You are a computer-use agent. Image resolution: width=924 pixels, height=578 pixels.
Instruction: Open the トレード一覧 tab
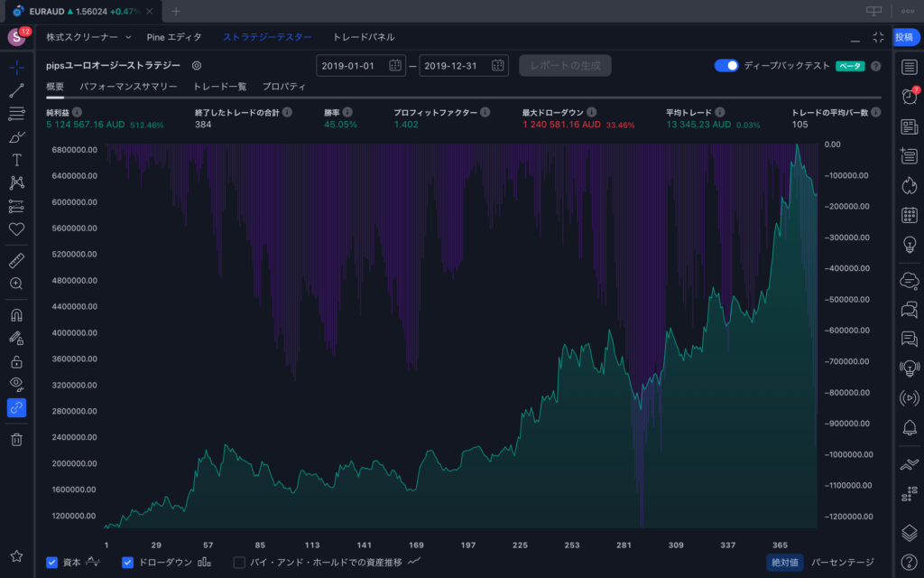220,87
